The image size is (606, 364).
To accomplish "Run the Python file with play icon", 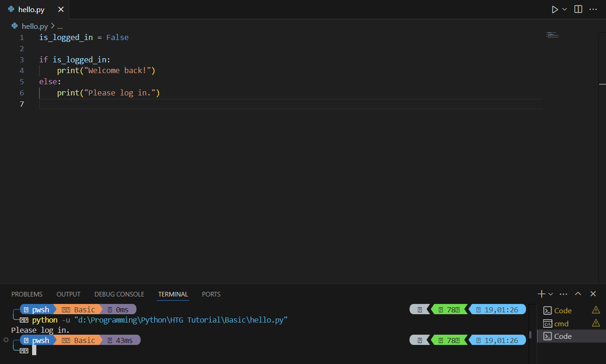I will 554,9.
